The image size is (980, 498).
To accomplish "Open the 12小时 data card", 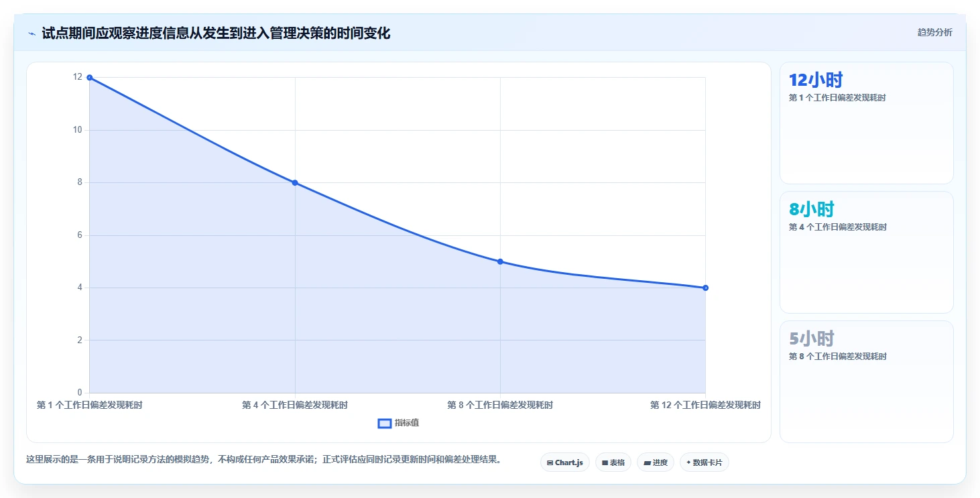I will pyautogui.click(x=866, y=123).
